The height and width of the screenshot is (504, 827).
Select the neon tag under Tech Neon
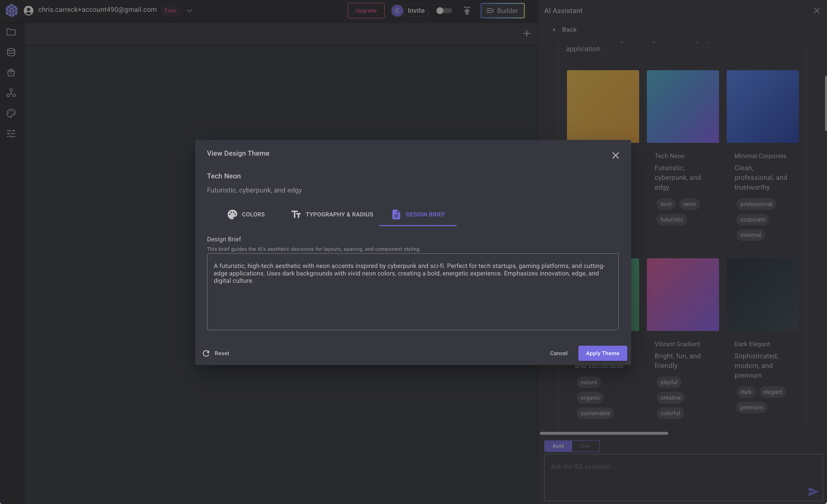click(689, 204)
